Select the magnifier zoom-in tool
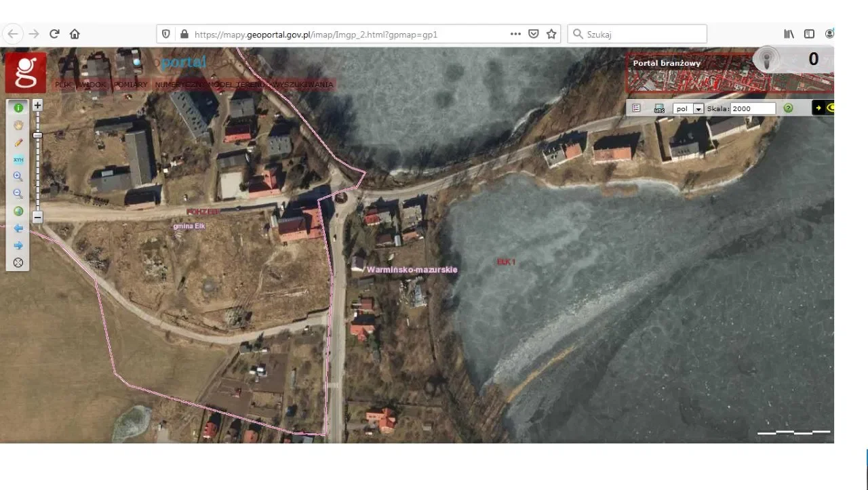Image resolution: width=868 pixels, height=490 pixels. tap(18, 176)
